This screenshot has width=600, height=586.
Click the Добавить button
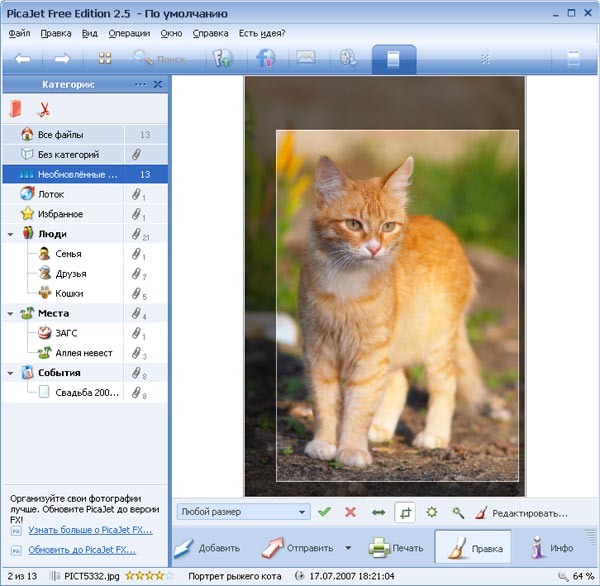click(207, 548)
